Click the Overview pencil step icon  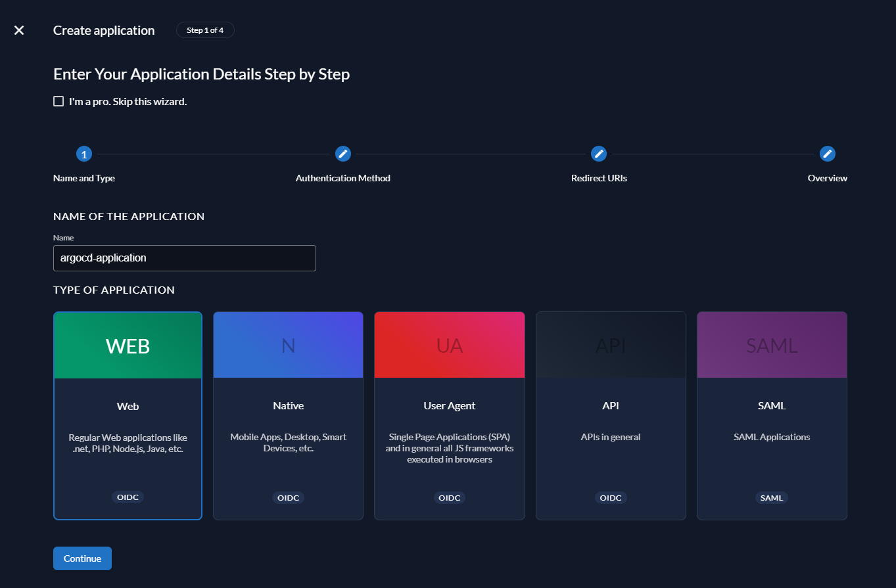click(x=827, y=154)
